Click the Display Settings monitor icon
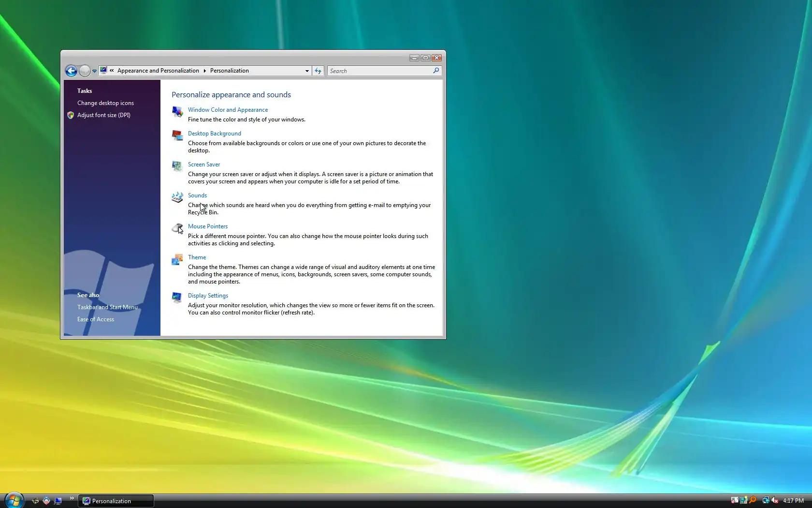 (x=177, y=298)
